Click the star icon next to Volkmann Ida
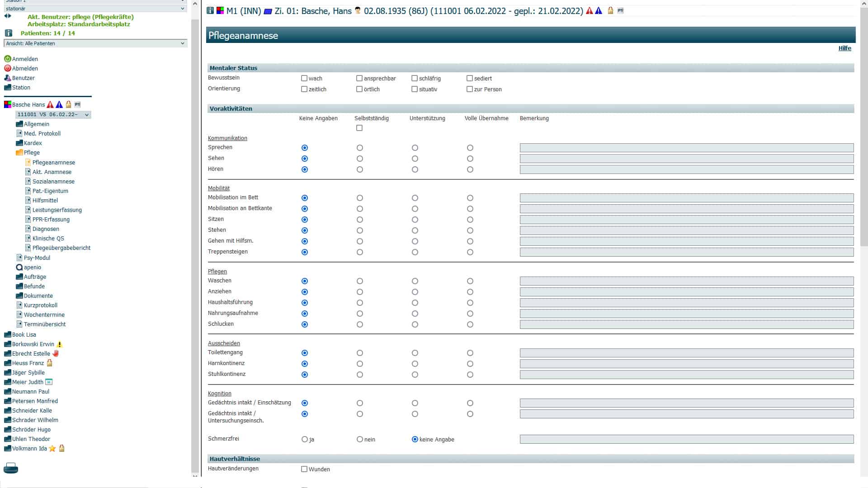 tap(52, 449)
